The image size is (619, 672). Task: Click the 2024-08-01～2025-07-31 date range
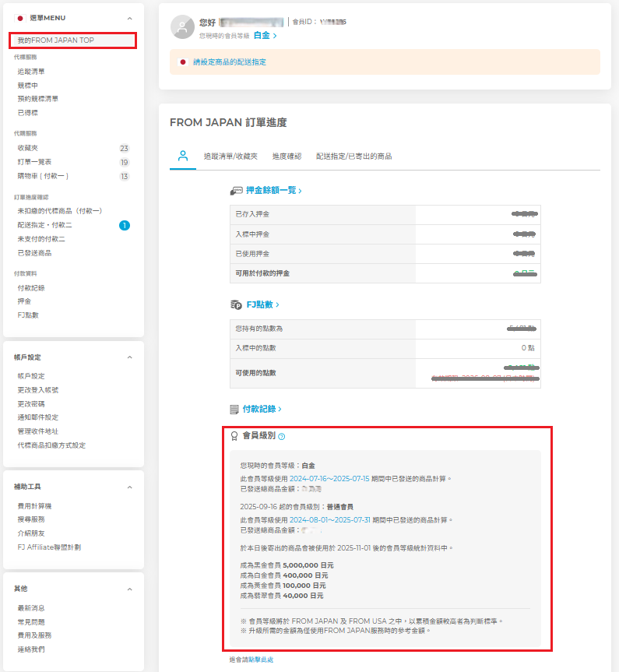[x=330, y=520]
